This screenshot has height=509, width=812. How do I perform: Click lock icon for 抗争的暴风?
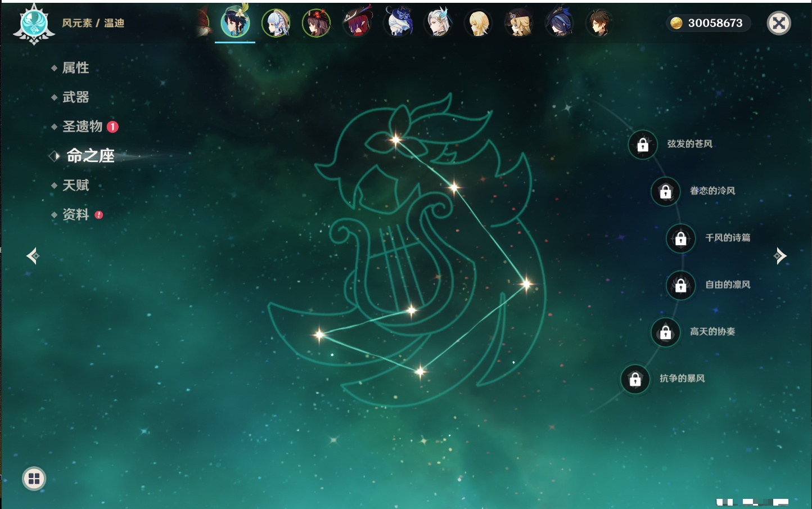tap(635, 379)
